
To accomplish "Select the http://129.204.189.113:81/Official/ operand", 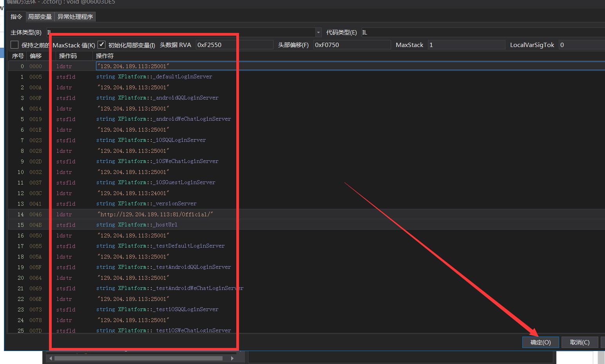I will point(155,214).
